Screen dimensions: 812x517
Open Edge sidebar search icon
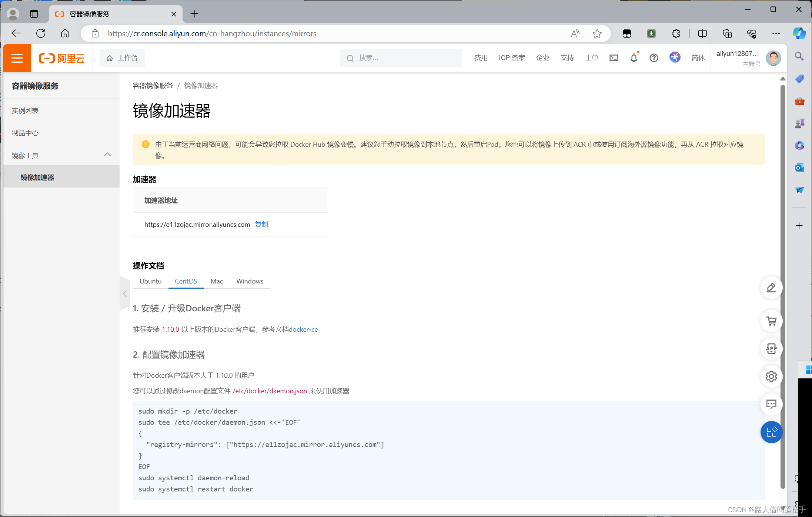[x=799, y=56]
